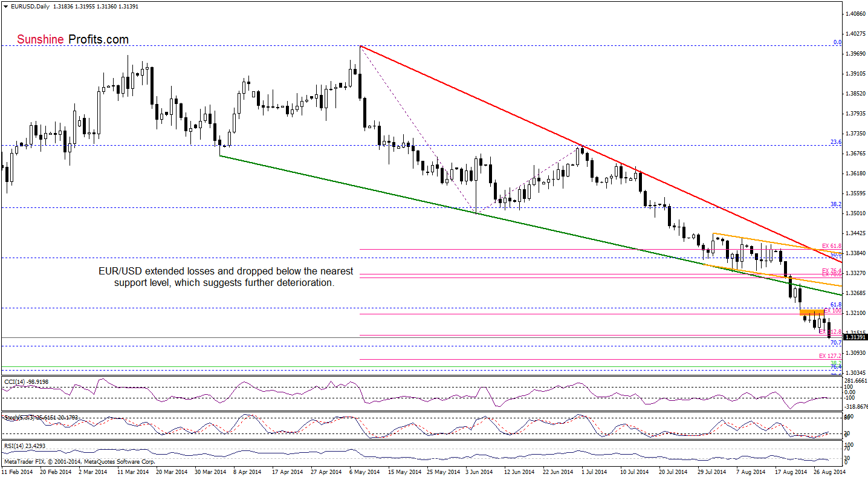The image size is (868, 477).
Task: Select the RSI(14) 23.4293 indicator label
Action: [x=25, y=446]
